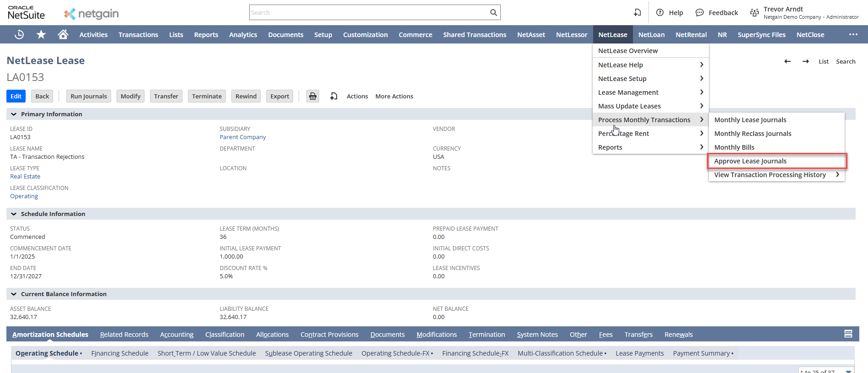Open the change role icon beside Trevor Arndt
The width and height of the screenshot is (868, 373).
754,12
